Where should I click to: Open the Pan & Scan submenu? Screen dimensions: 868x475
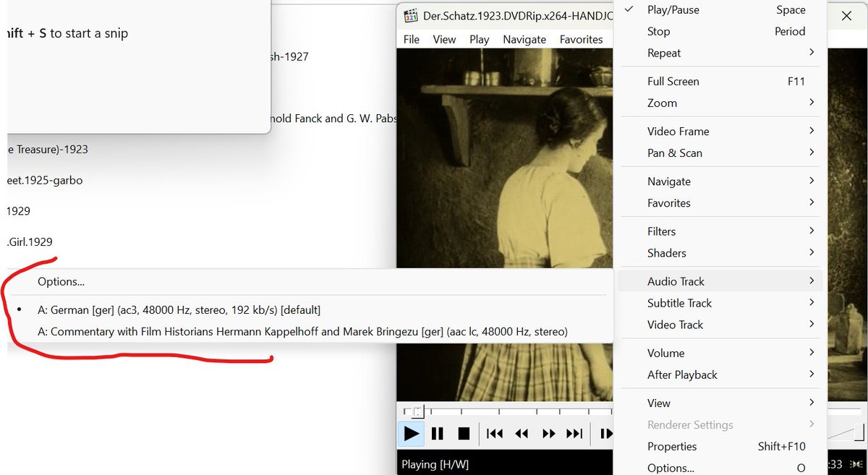720,153
